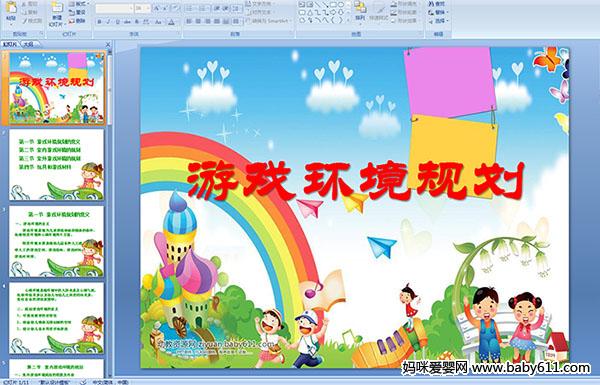Toggle Bold text formatting
The width and height of the screenshot is (600, 385).
coord(99,22)
